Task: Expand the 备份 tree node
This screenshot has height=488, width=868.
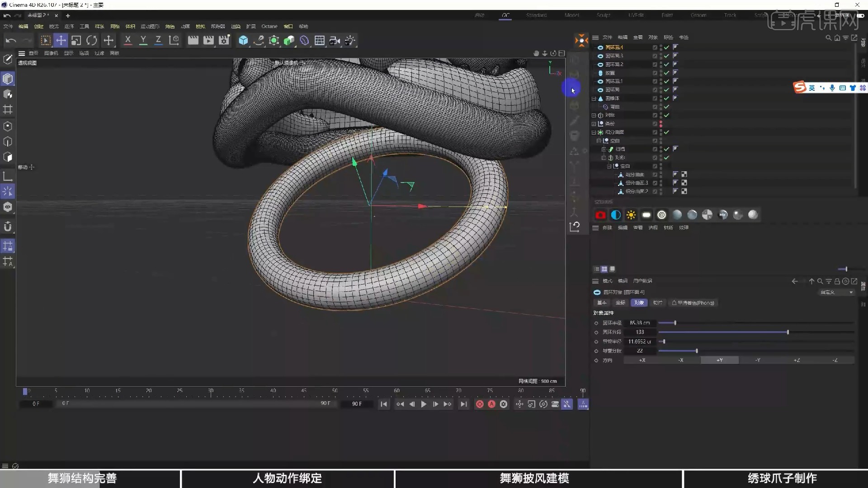Action: [594, 124]
